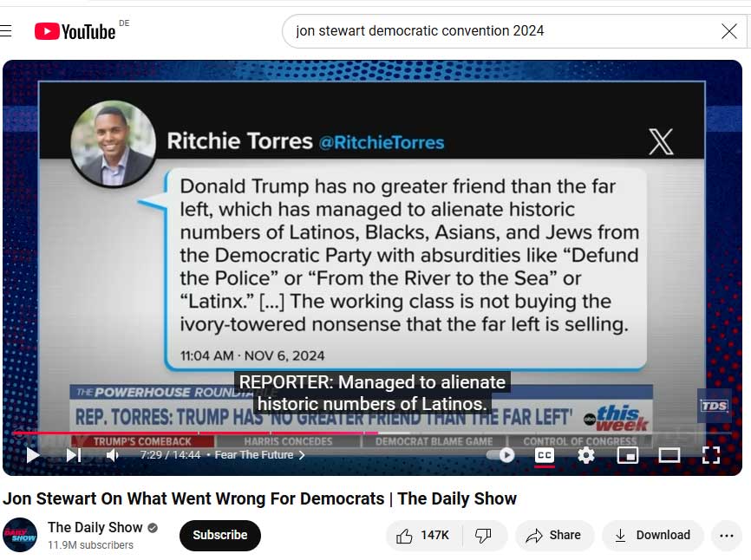Dislike this video

coord(483,535)
